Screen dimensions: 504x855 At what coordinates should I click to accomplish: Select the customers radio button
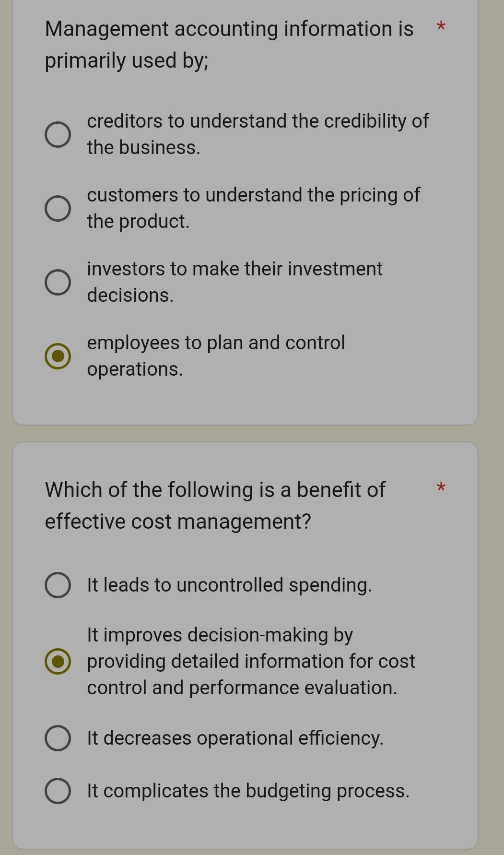(58, 209)
